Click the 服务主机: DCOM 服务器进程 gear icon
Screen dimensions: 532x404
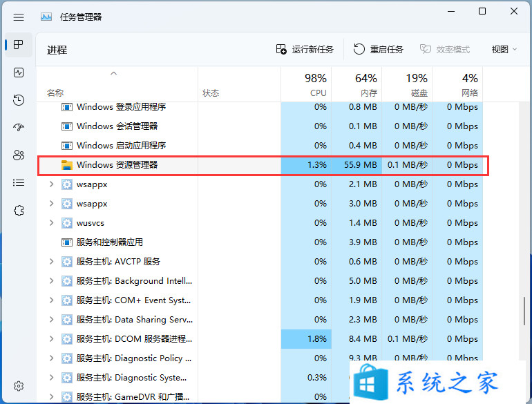point(67,339)
